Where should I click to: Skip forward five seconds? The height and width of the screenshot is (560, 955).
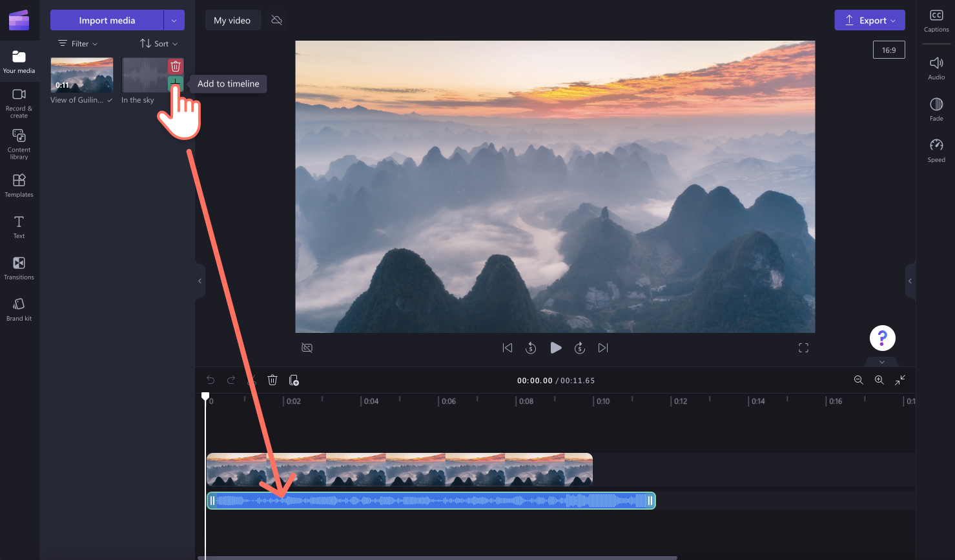580,348
